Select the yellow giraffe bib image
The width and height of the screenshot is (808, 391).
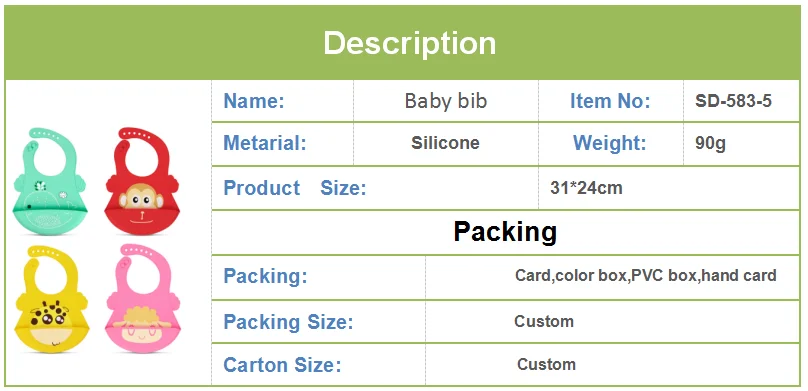point(51,299)
